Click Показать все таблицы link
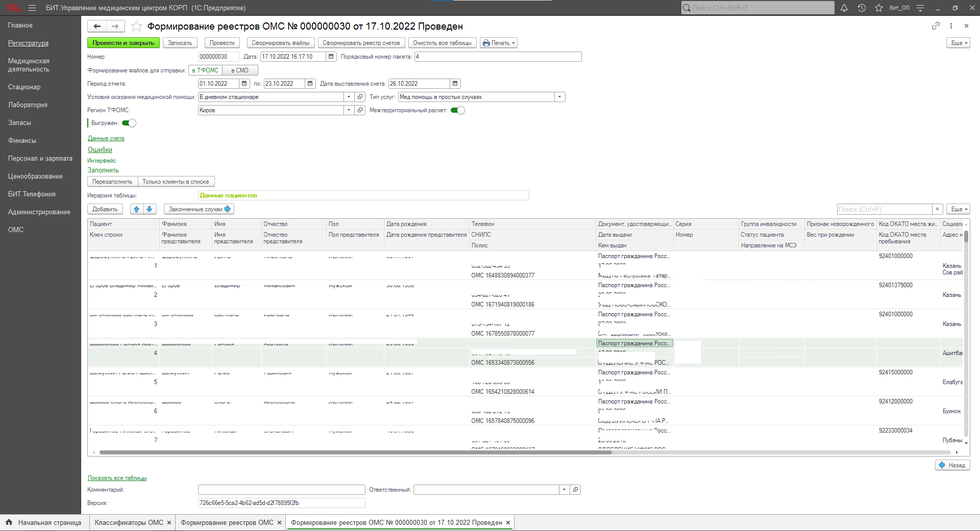Screen dimensions: 980x531 [117, 478]
